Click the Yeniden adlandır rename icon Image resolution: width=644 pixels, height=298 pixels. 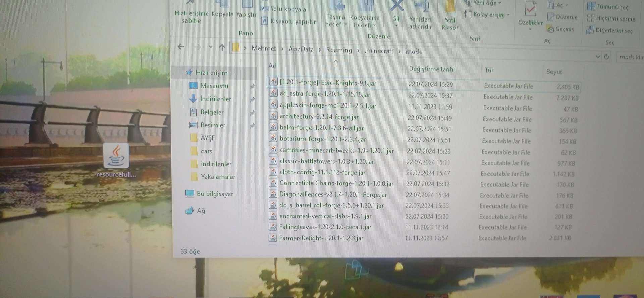421,7
